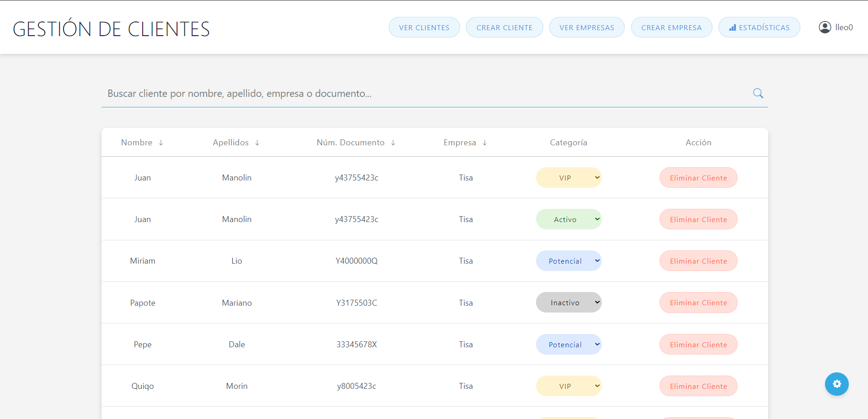This screenshot has height=419, width=868.
Task: Sort by Apellidos column arrow
Action: pos(257,143)
